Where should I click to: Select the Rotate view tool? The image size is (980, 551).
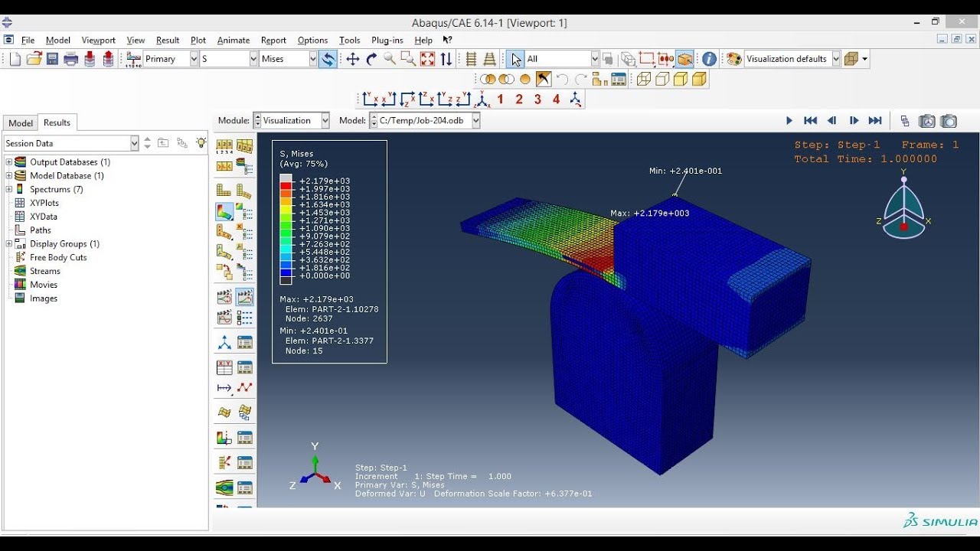pos(371,59)
